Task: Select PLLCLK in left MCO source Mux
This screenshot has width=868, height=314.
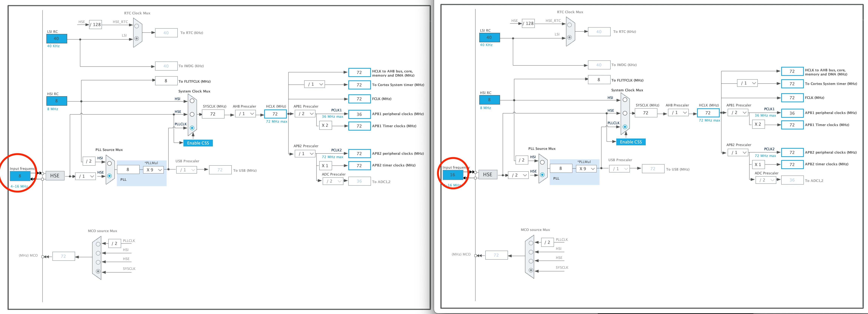Action: tap(98, 244)
